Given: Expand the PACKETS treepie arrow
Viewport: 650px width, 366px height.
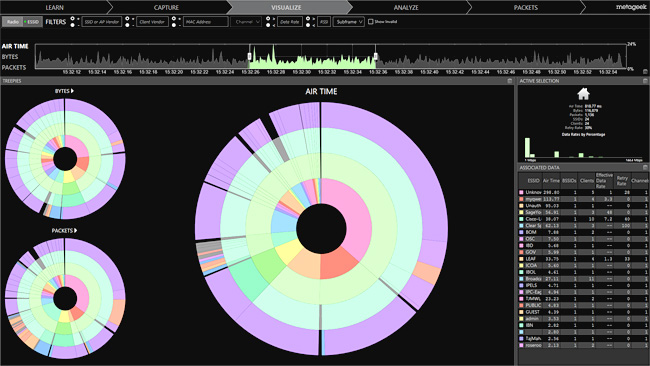Looking at the screenshot, I should [x=75, y=230].
